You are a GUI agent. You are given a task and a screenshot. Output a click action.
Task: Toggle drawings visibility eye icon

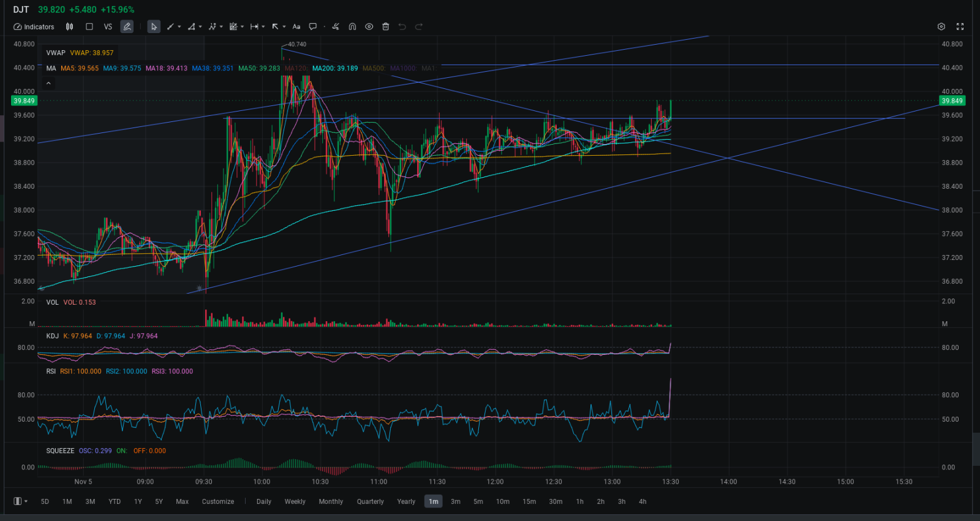[369, 27]
